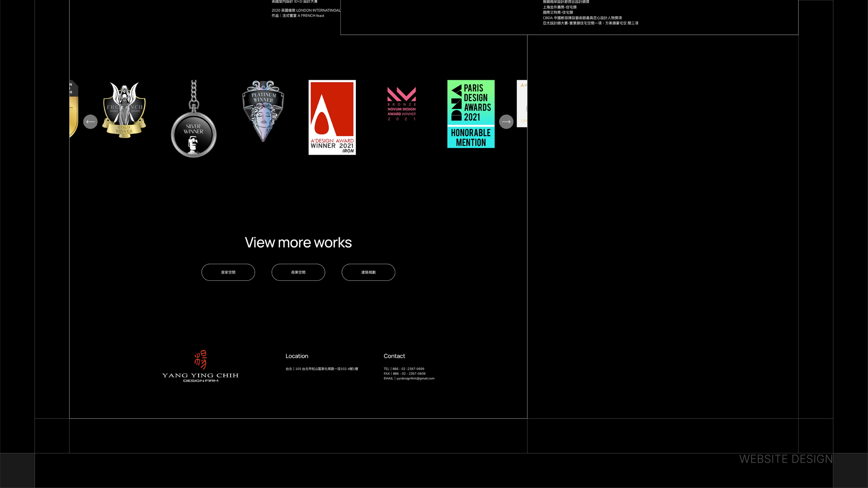Image resolution: width=868 pixels, height=488 pixels.
Task: Click the View more works heading
Action: [x=298, y=242]
